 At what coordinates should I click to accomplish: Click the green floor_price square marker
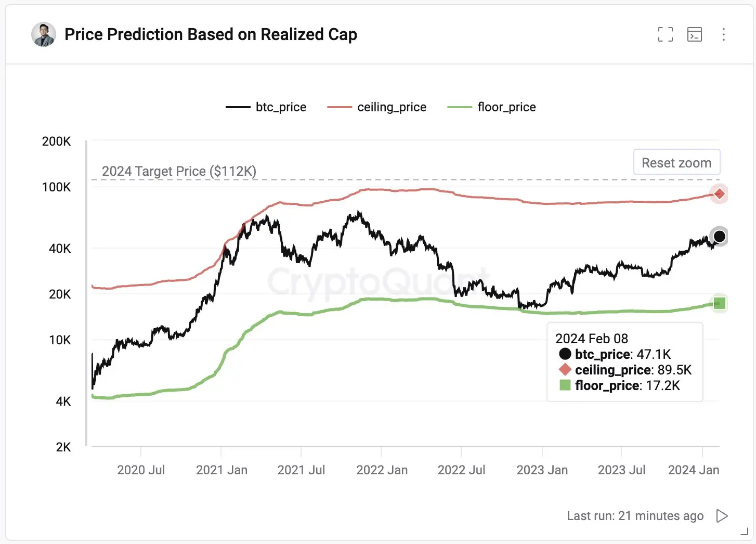[x=719, y=303]
